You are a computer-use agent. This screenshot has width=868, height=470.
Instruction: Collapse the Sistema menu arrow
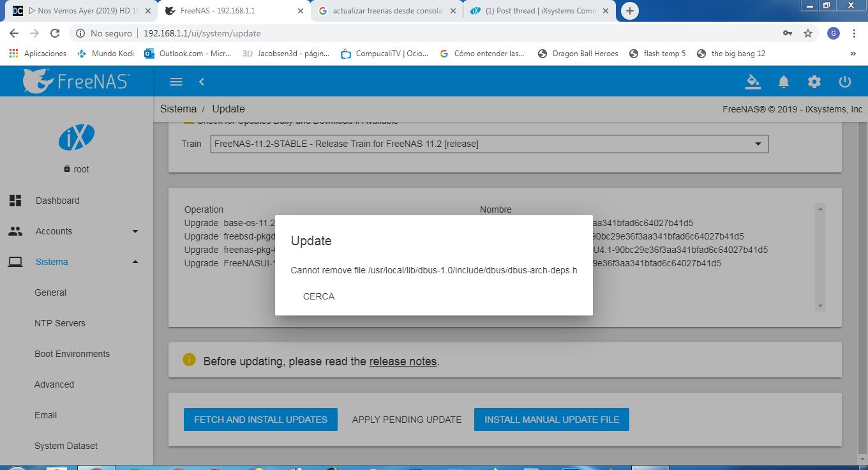135,262
